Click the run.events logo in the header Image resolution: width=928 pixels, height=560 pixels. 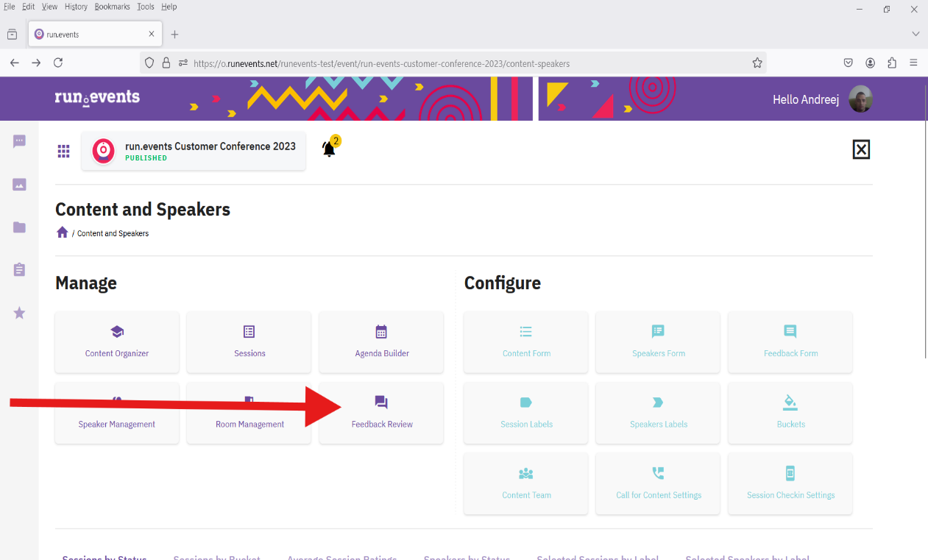click(97, 98)
